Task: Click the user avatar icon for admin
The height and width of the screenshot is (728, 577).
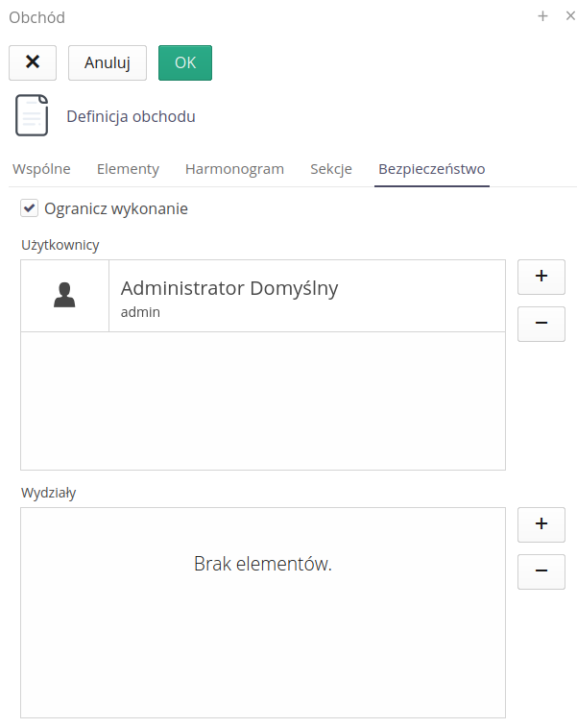Action: tap(64, 296)
